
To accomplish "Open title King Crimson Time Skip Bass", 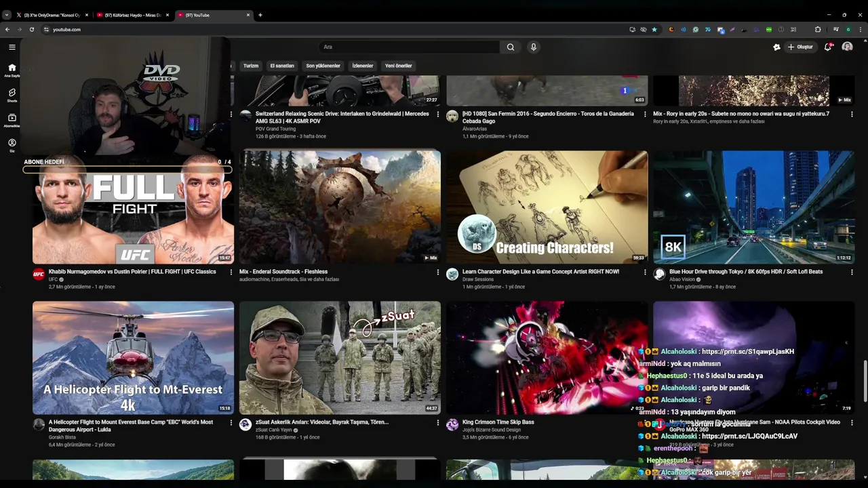I will [498, 422].
